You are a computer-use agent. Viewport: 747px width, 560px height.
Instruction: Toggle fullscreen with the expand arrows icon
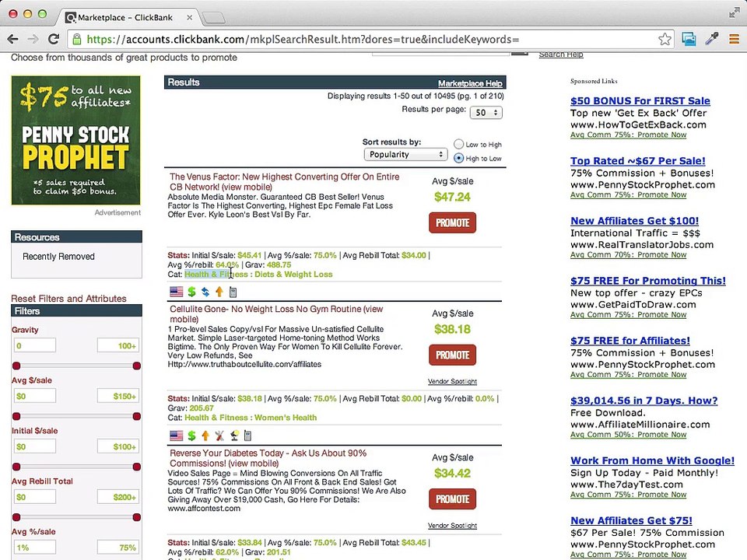(734, 13)
